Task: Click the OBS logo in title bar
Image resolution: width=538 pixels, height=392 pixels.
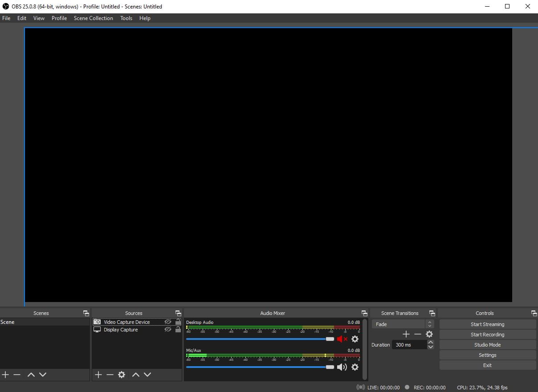Action: 6,6
